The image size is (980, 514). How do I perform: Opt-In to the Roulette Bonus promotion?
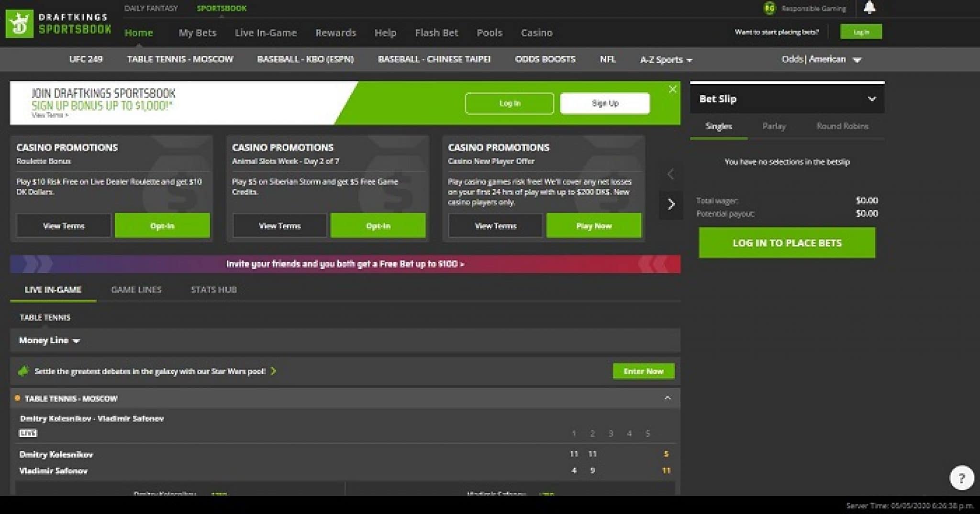point(162,225)
